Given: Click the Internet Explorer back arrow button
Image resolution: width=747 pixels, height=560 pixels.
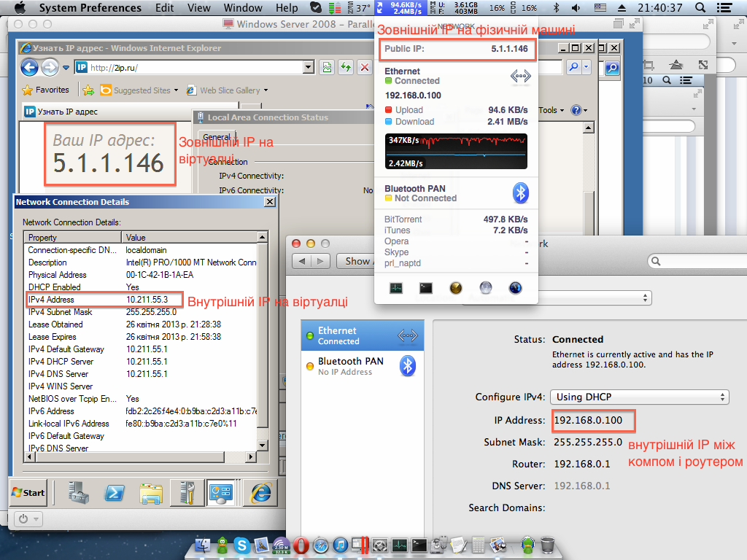Looking at the screenshot, I should coord(29,68).
